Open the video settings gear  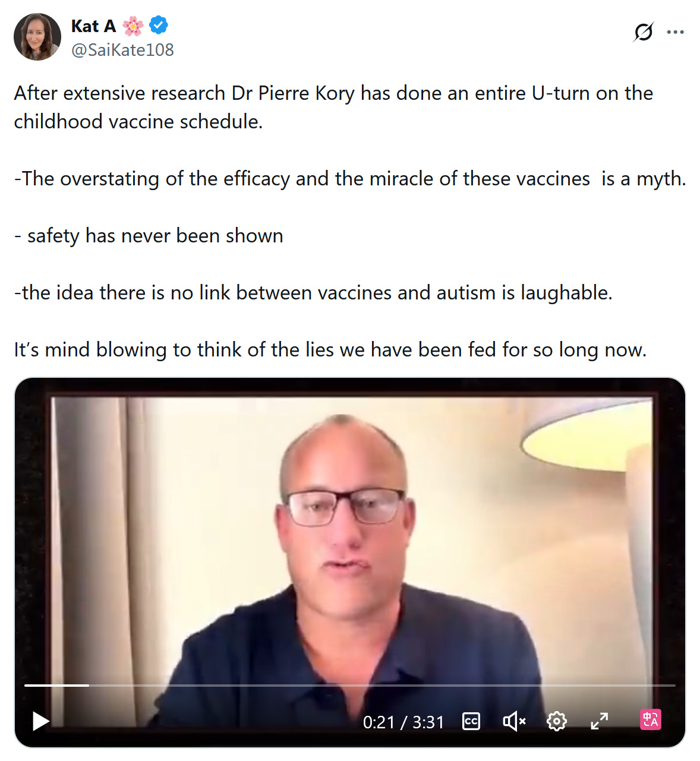[557, 721]
